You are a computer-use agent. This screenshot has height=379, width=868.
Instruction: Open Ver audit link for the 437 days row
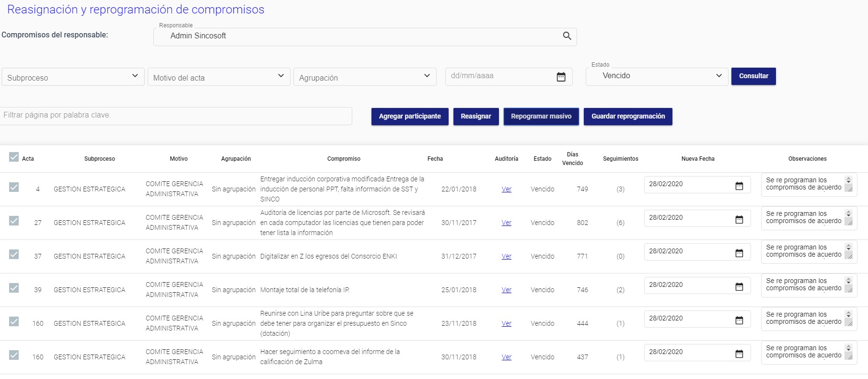point(507,357)
